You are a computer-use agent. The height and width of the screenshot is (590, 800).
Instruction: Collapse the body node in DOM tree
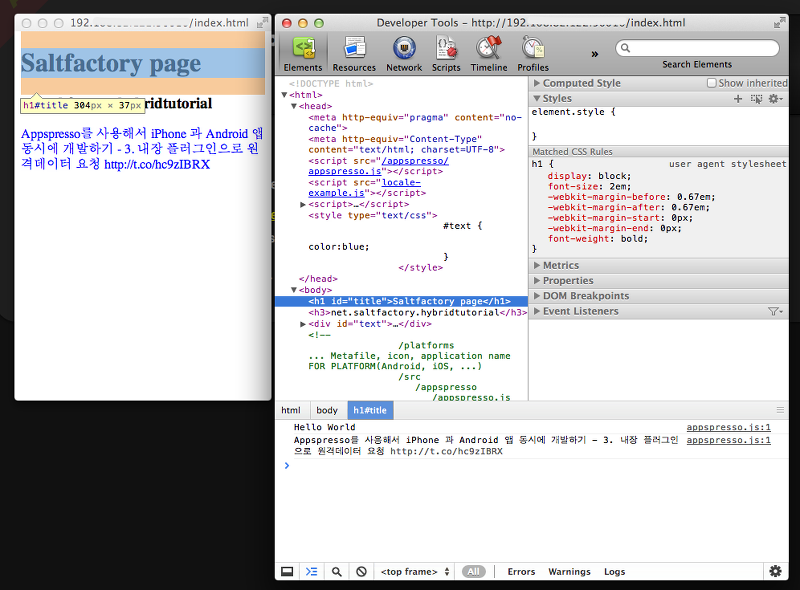[x=294, y=290]
